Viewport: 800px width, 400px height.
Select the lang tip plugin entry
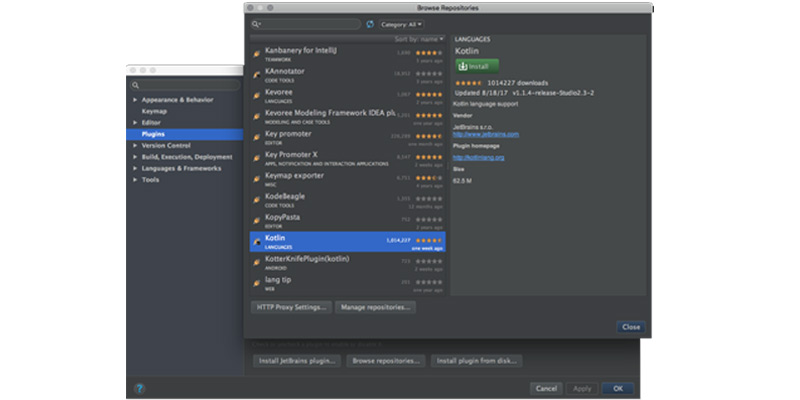pos(347,284)
